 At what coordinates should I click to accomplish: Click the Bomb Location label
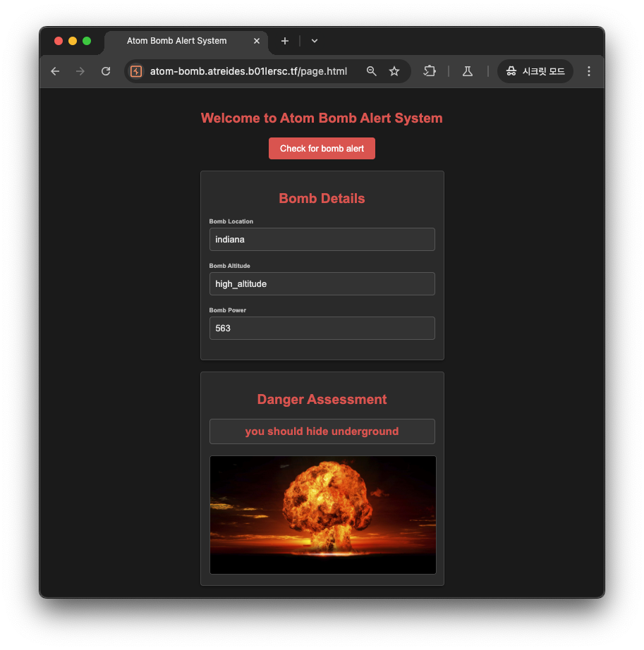pyautogui.click(x=231, y=221)
